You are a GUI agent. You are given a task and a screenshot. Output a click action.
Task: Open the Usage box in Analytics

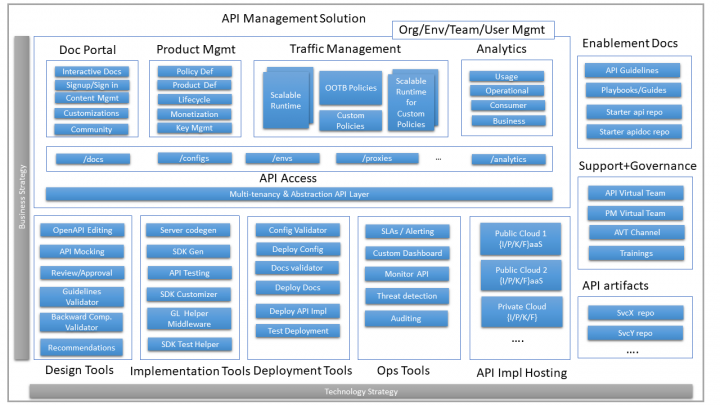[x=507, y=77]
